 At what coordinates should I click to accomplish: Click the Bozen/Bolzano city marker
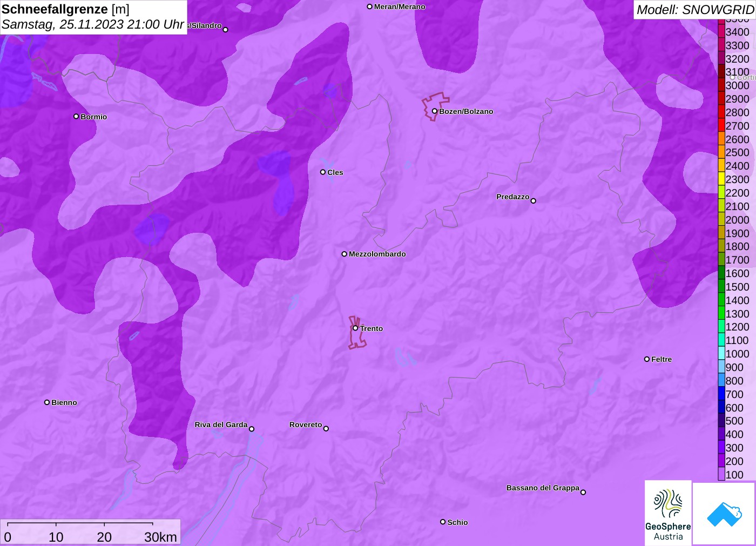pos(434,111)
